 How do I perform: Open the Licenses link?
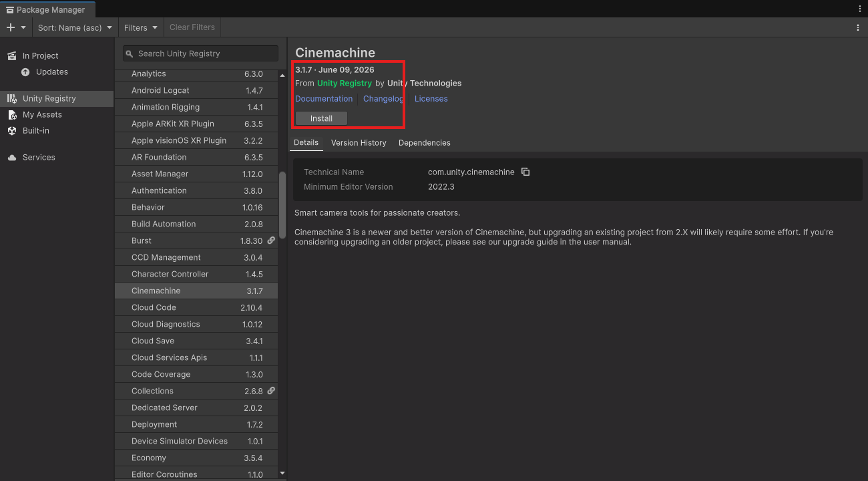tap(431, 98)
